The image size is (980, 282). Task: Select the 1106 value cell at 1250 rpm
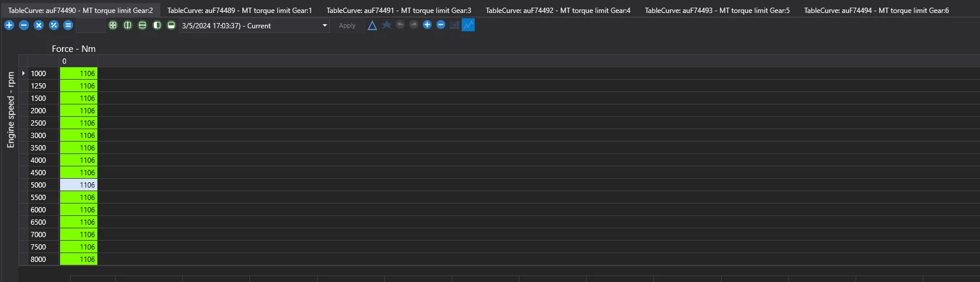pos(78,86)
